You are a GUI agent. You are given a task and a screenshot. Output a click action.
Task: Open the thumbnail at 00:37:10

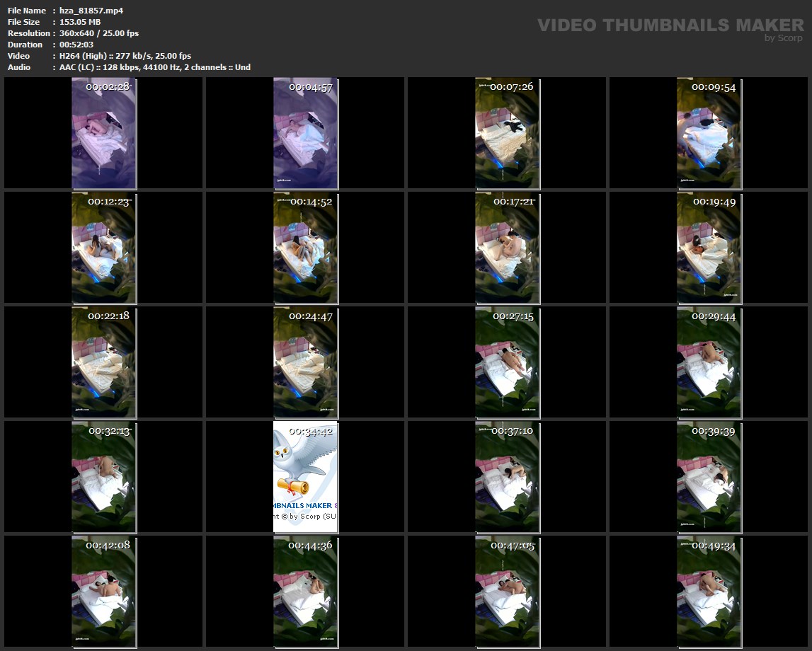click(507, 477)
